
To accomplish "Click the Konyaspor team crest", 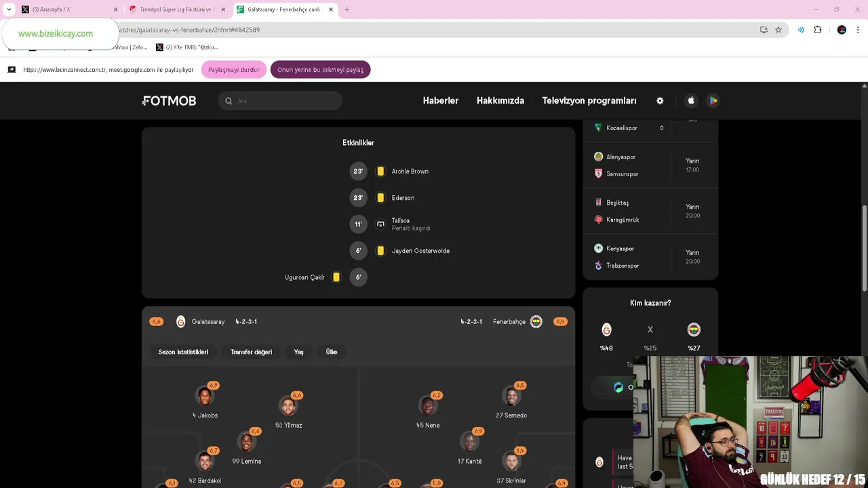I will coord(598,249).
